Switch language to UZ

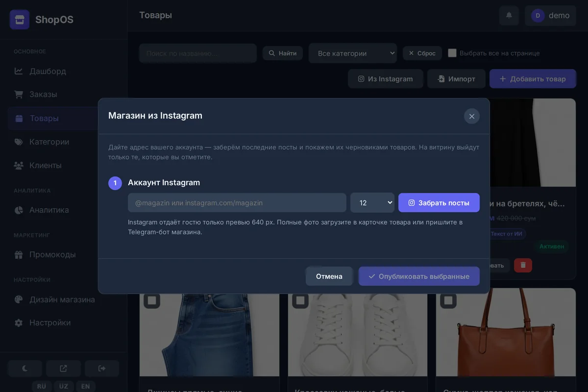64,386
